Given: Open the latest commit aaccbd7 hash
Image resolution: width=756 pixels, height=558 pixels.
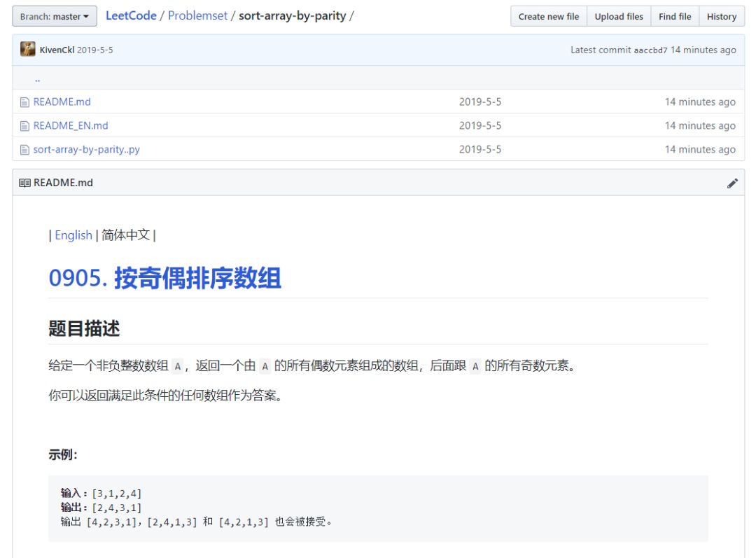Looking at the screenshot, I should [x=650, y=50].
